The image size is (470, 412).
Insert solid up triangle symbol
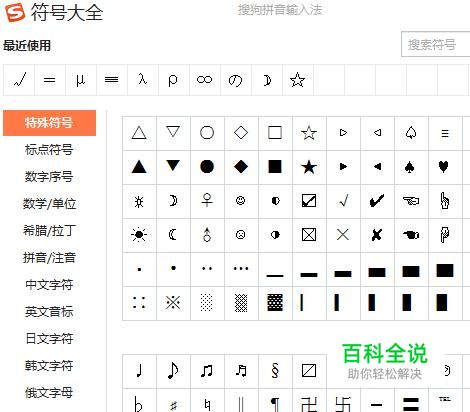[139, 166]
